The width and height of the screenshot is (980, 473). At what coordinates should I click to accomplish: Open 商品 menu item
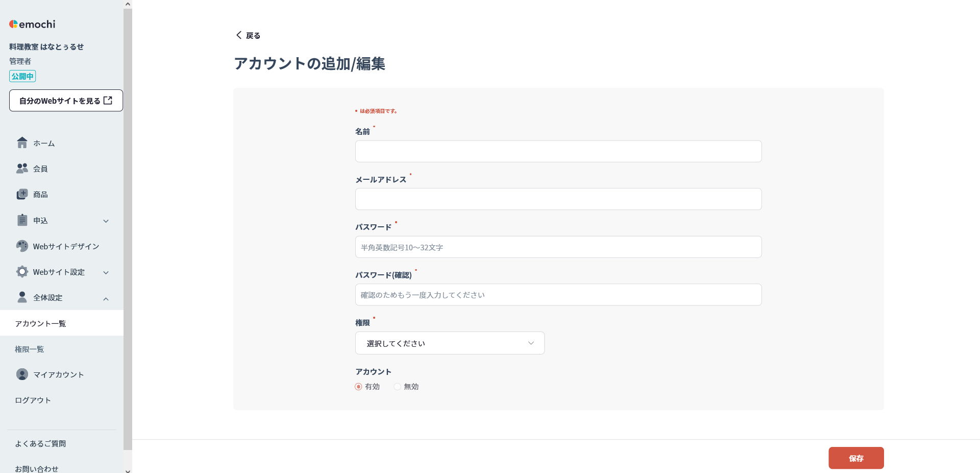click(x=62, y=194)
